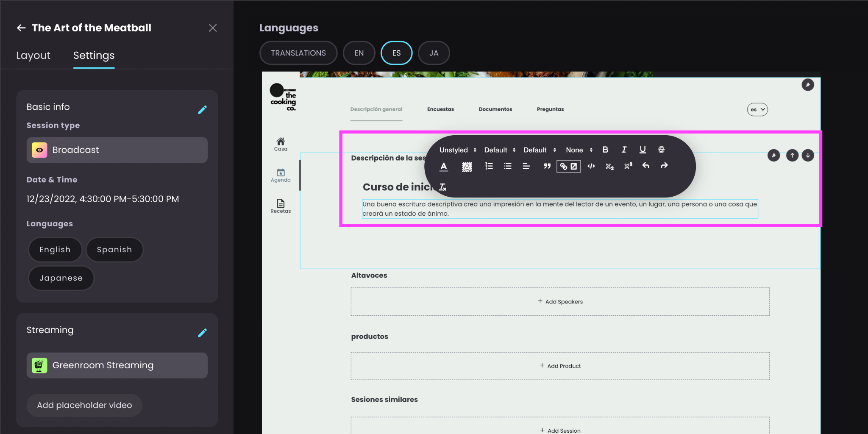This screenshot has height=434, width=868.
Task: Insert a blockquote
Action: point(547,166)
